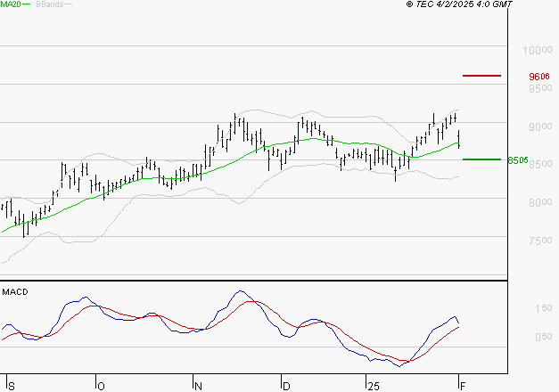Screen dimensions: 559x392
Task: Click the red 9606 resistance value
Action: (x=539, y=77)
